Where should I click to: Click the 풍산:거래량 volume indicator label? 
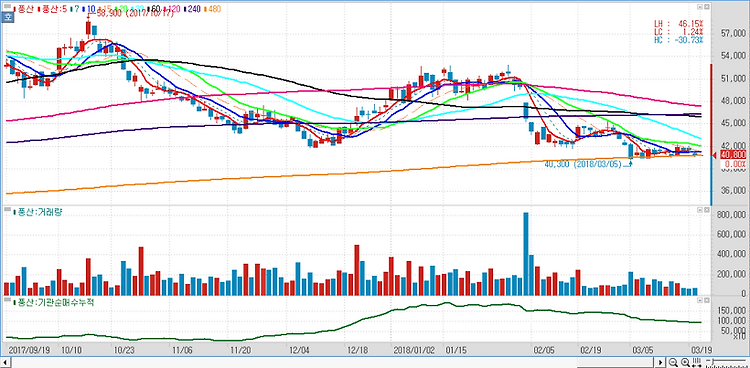tap(39, 212)
